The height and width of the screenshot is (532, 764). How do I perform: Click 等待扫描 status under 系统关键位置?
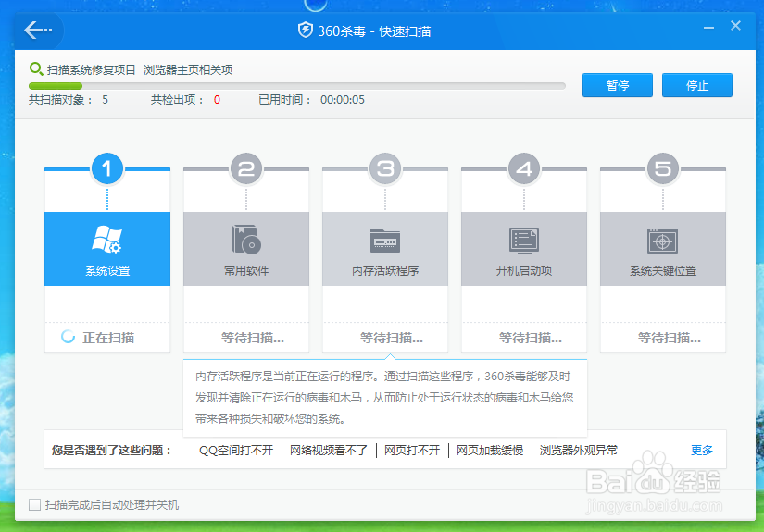pos(669,338)
